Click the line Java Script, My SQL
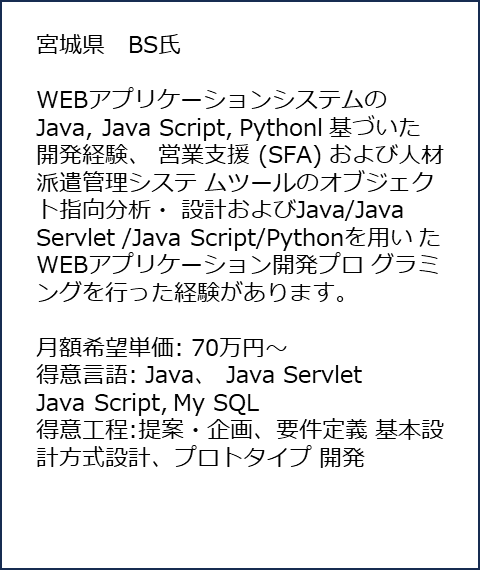This screenshot has height=570, width=480. coord(148,403)
